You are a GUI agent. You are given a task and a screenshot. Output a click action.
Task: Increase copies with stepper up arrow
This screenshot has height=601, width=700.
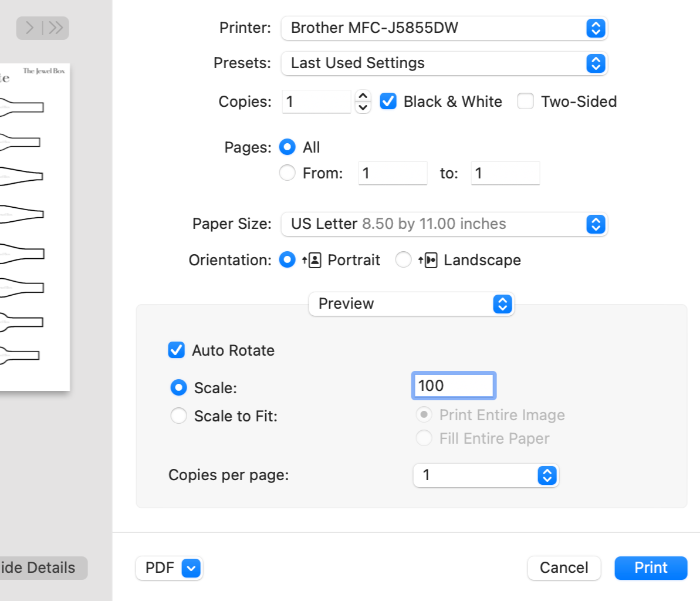pos(363,96)
